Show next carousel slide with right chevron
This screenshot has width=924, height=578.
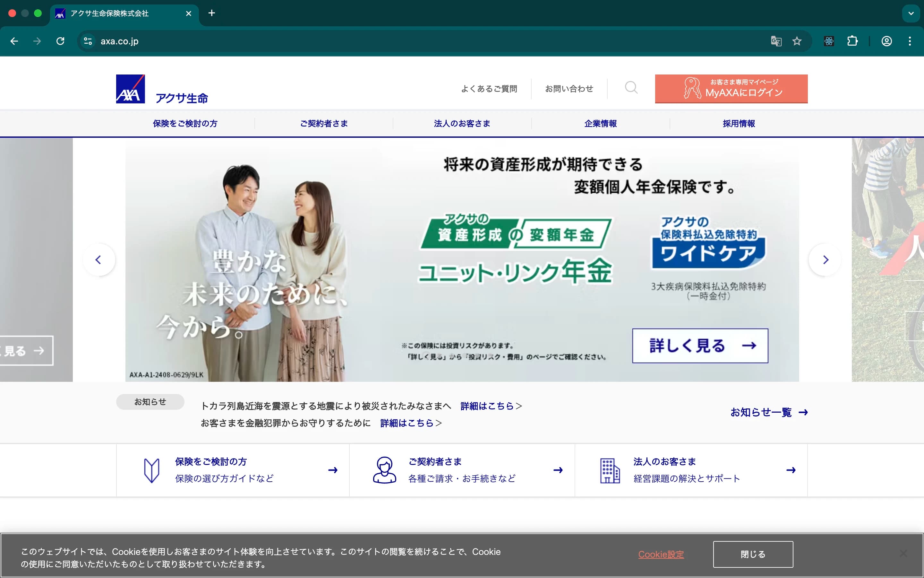tap(825, 259)
